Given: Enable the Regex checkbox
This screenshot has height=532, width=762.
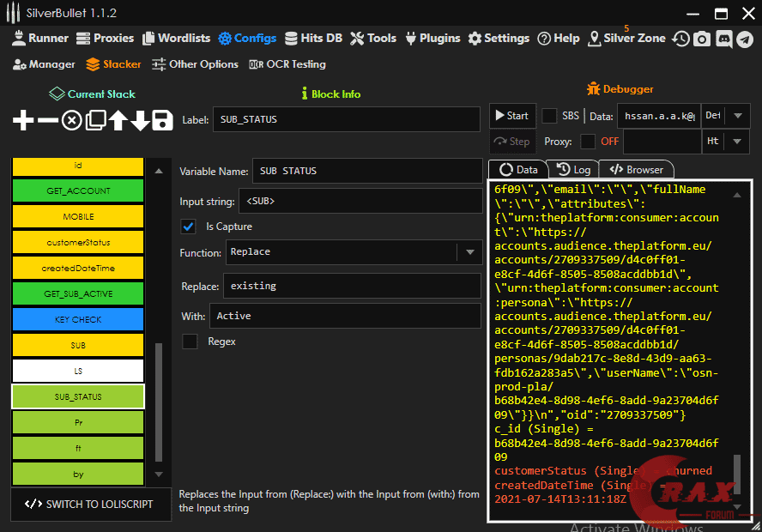Looking at the screenshot, I should coord(190,342).
